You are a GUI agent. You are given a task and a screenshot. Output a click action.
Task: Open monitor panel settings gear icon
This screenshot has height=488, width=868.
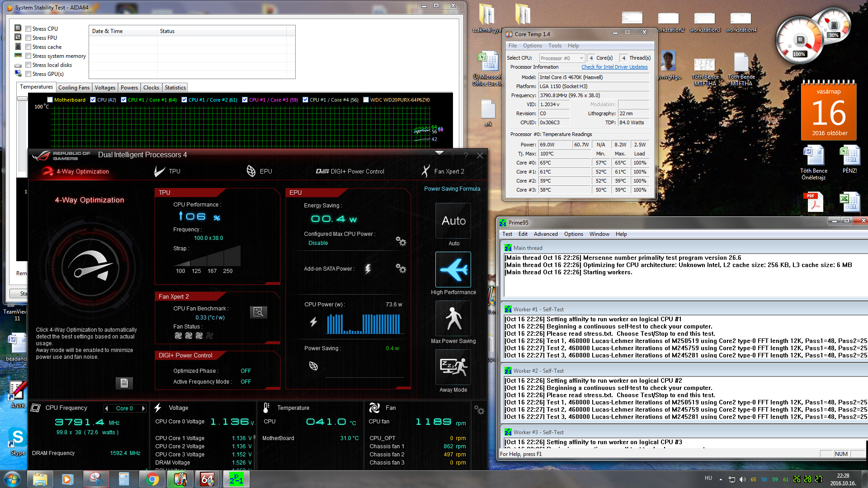pyautogui.click(x=479, y=410)
